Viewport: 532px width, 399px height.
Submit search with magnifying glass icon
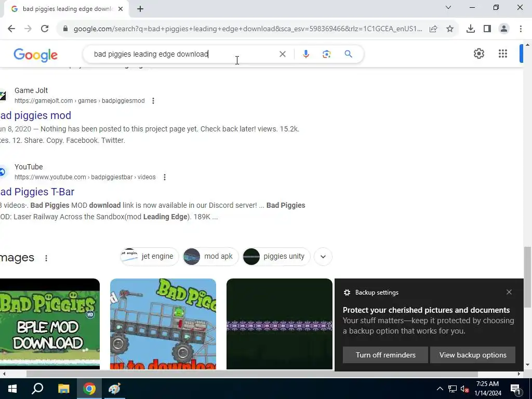point(348,54)
